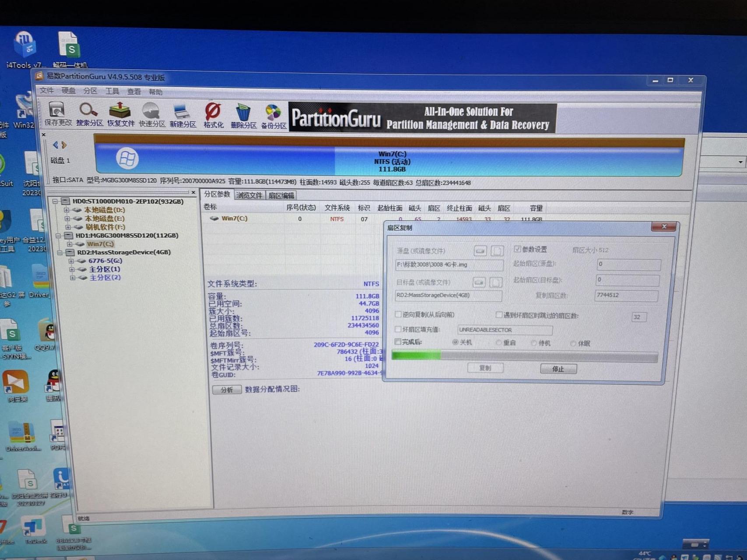Expand 6776-5(G:) tree node

[x=71, y=261]
